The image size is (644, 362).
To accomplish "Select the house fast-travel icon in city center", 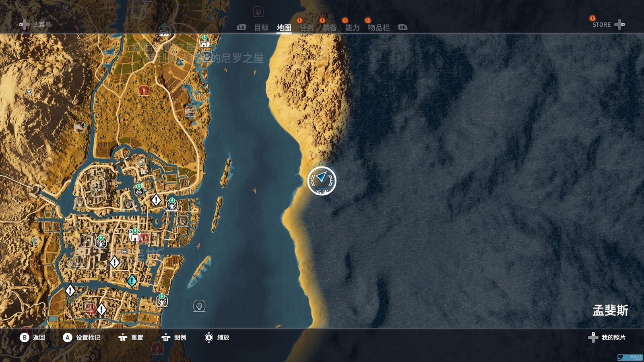I will [x=134, y=235].
